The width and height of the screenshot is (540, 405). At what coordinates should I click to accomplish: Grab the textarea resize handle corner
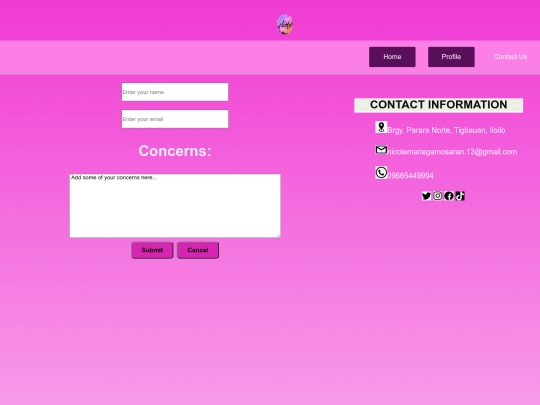tap(278, 235)
